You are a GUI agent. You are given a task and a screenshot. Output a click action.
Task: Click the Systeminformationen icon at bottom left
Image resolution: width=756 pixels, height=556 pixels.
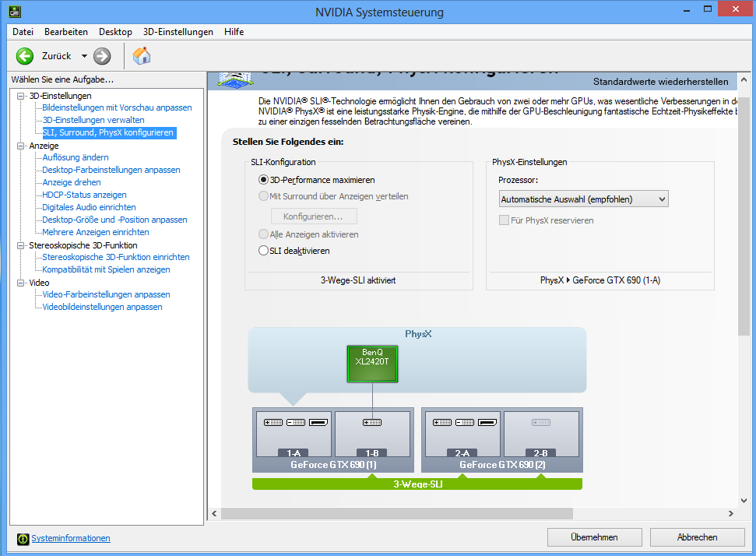point(23,539)
